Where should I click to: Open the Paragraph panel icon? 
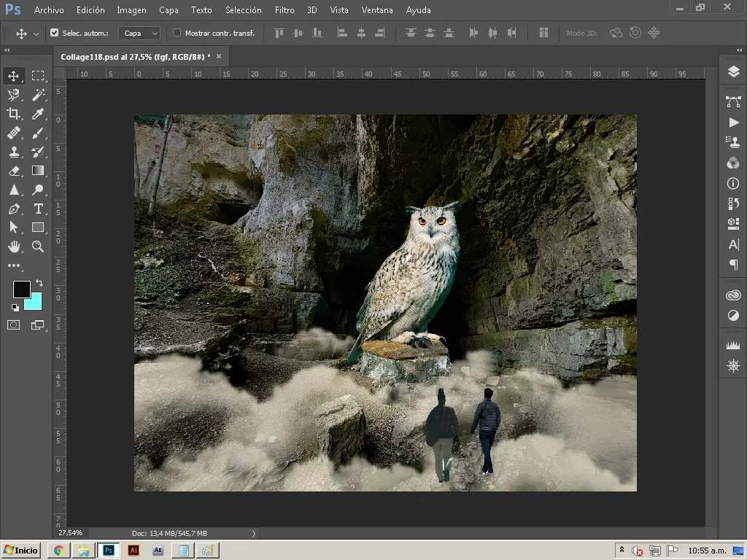pos(733,265)
